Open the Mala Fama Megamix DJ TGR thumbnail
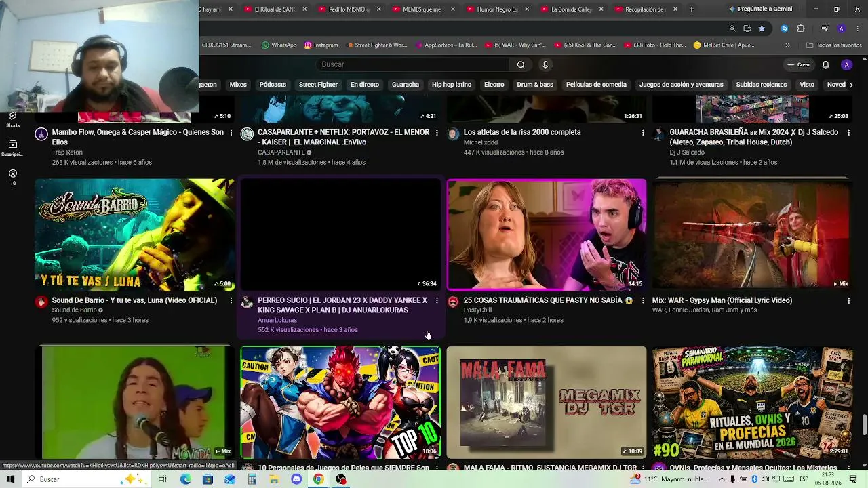 (547, 403)
